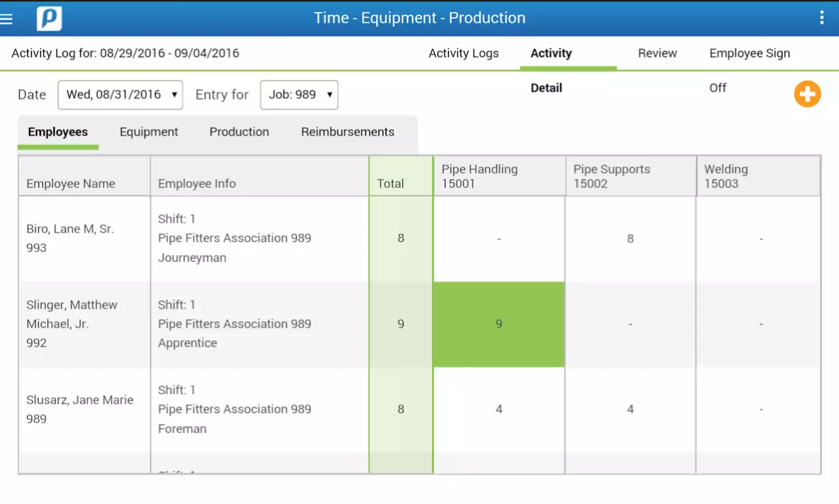Tap the orange plus add button

(807, 94)
